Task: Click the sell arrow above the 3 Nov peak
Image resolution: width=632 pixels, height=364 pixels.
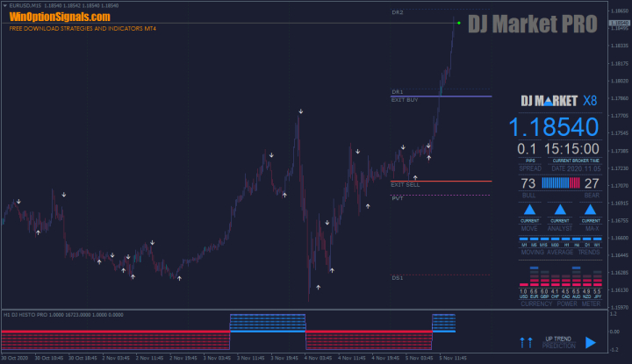Action: click(x=301, y=111)
